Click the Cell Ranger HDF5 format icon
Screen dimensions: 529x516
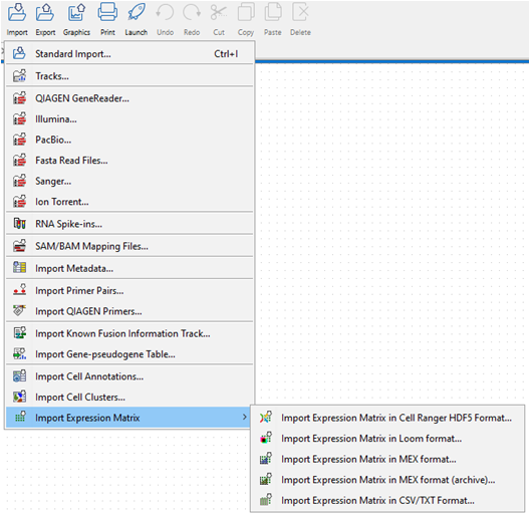[266, 417]
